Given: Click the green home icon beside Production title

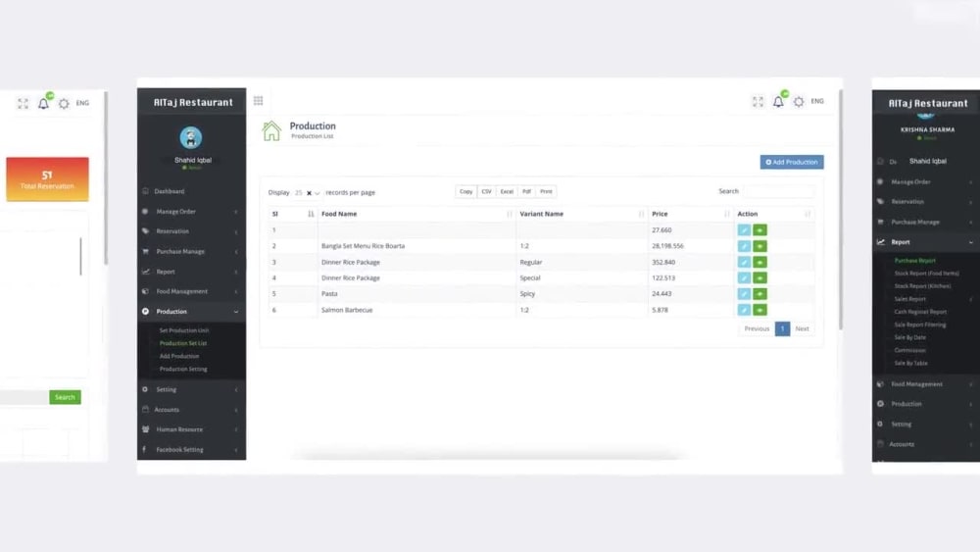Looking at the screenshot, I should [x=271, y=130].
